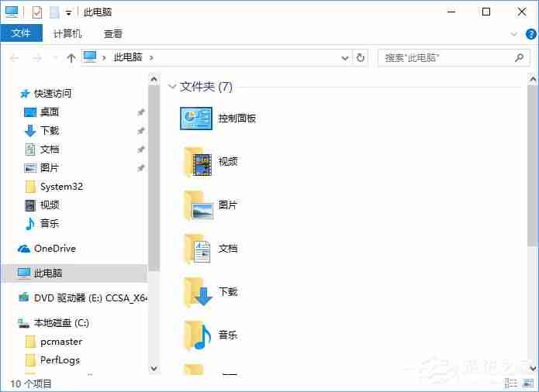Click properties icon in title bar toolbar
Viewport: 539px width, 392px height.
(x=37, y=12)
